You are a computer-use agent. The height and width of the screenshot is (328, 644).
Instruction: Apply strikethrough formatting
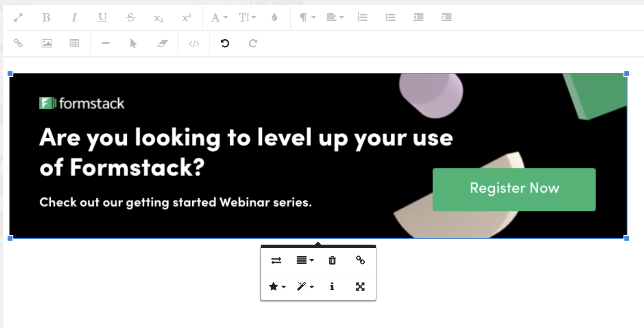coord(131,17)
